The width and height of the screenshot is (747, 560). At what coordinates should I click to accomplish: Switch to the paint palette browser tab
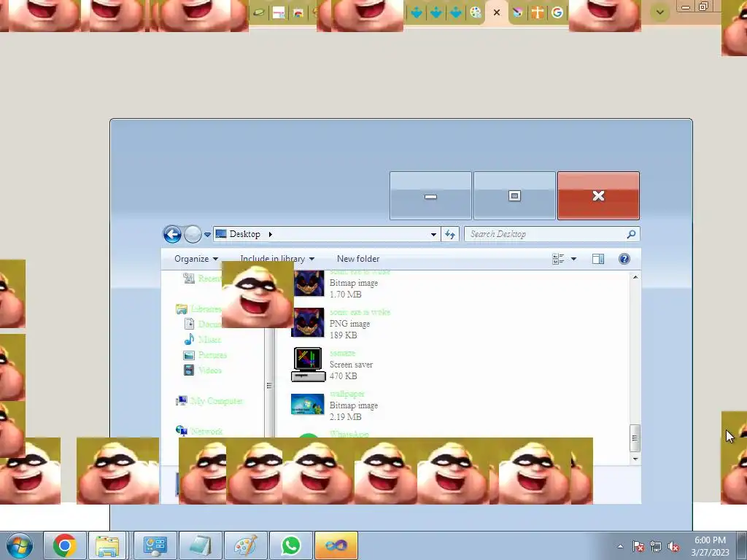point(476,13)
